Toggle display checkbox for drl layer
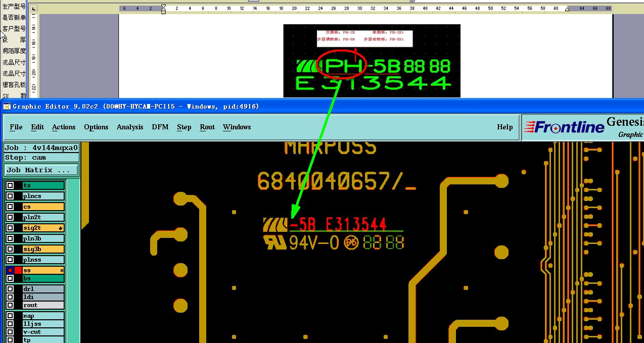644x343 pixels. (10, 289)
